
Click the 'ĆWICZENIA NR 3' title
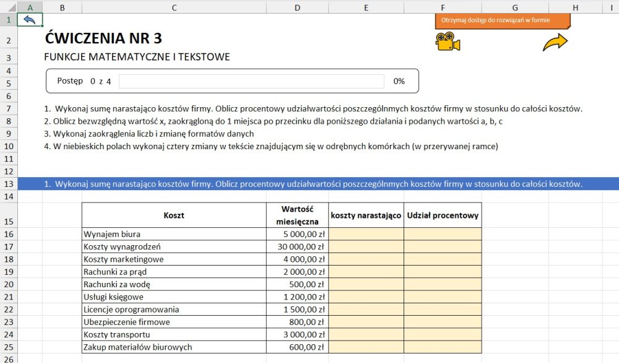103,38
